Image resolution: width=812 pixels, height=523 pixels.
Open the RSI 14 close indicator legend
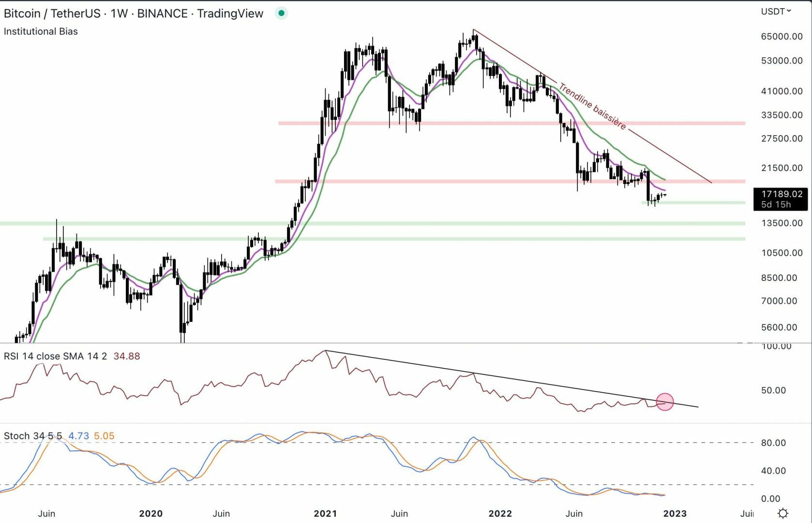tap(55, 356)
